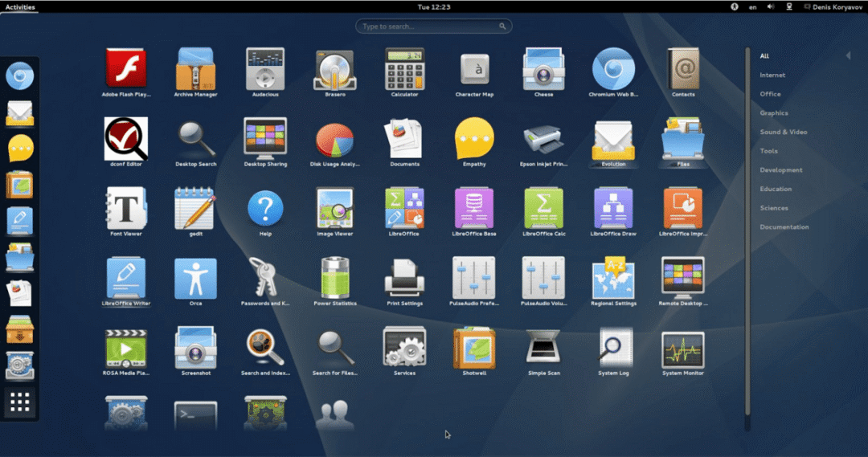The height and width of the screenshot is (457, 868).
Task: Open Passwords and Keys
Action: 265,282
